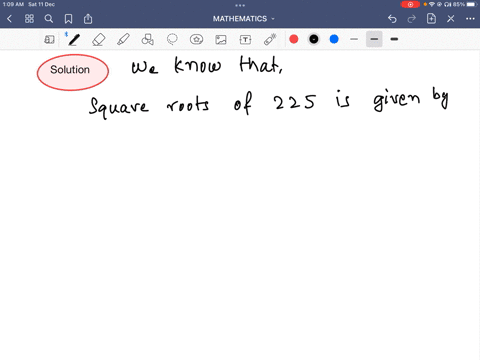Viewport: 480px width, 360px height.
Task: Choose the red pen color
Action: (294, 39)
